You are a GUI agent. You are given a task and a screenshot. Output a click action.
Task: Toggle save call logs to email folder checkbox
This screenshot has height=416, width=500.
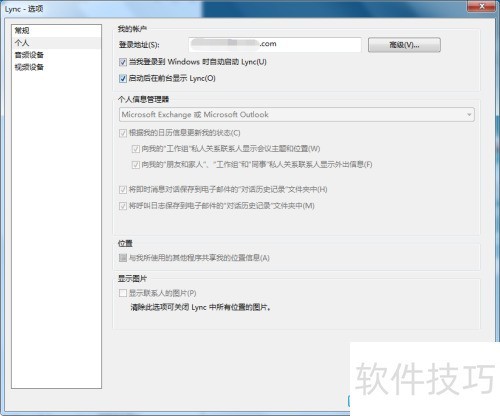[x=123, y=206]
